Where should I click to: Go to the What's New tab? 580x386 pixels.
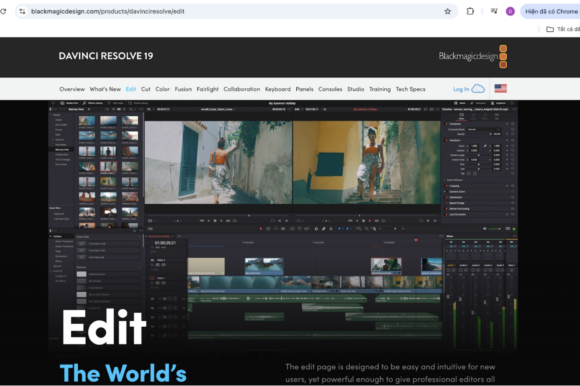(105, 89)
